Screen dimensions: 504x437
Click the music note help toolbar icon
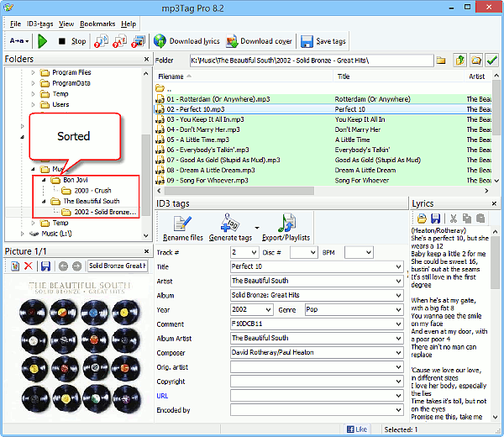[x=102, y=41]
